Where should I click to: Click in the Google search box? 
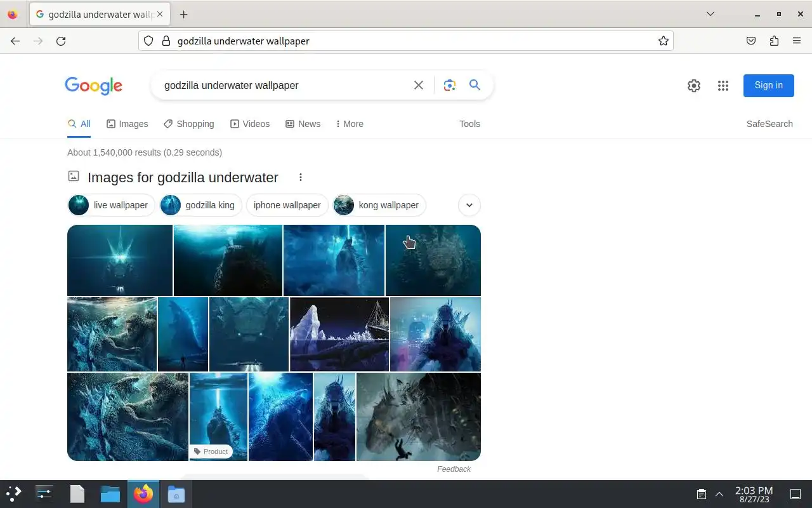[x=285, y=85]
